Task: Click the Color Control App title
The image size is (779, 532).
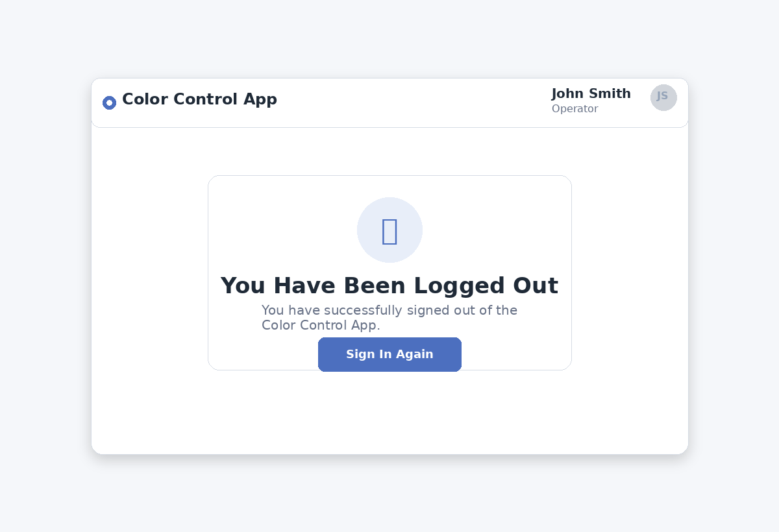Action: [x=199, y=99]
